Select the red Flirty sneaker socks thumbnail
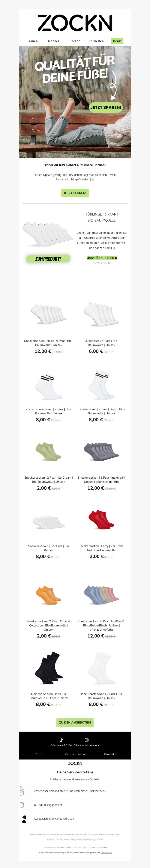150x868 pixels. tap(101, 520)
